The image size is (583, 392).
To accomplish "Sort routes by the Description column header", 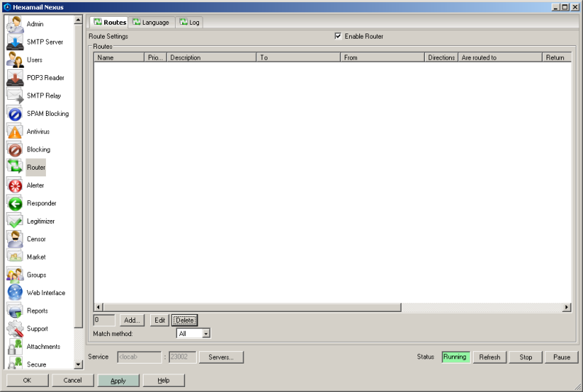I will tap(211, 58).
